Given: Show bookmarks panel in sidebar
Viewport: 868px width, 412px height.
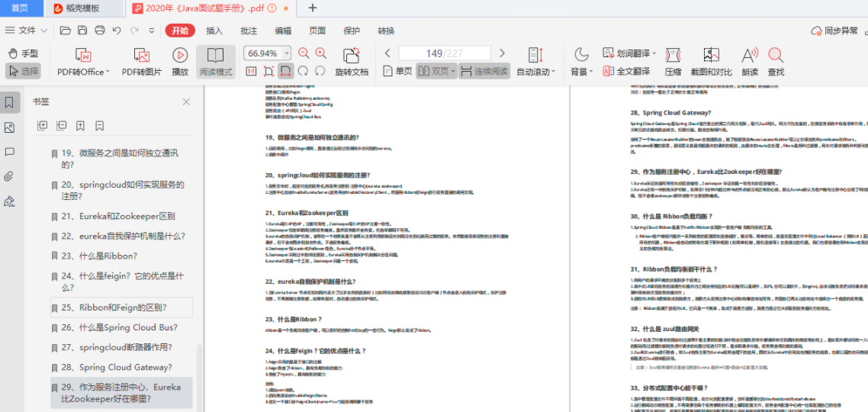Looking at the screenshot, I should pyautogui.click(x=9, y=102).
